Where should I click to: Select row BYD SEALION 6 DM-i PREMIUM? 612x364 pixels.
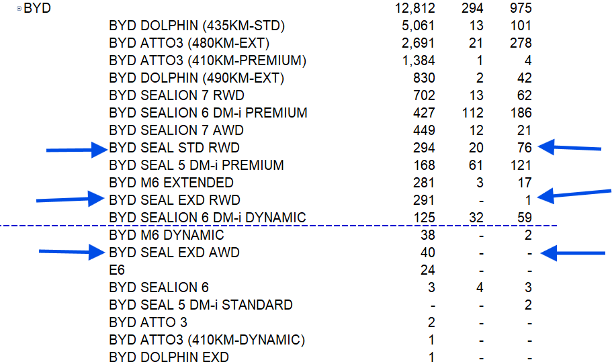pyautogui.click(x=208, y=113)
